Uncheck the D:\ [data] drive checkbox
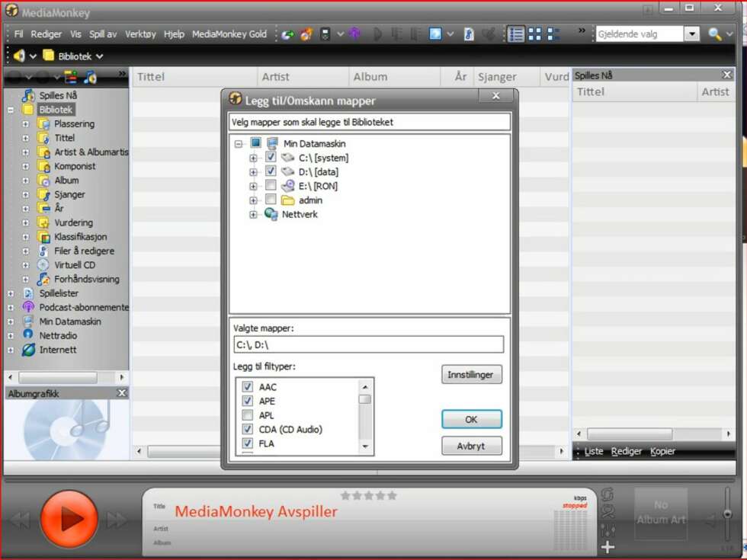This screenshot has height=560, width=747. pos(271,171)
